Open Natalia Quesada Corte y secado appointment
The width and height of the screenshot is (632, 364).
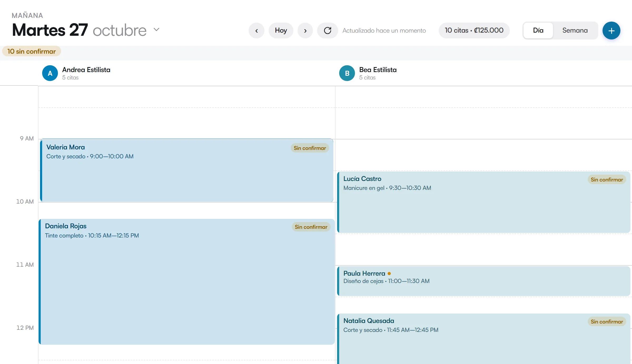[484, 339]
